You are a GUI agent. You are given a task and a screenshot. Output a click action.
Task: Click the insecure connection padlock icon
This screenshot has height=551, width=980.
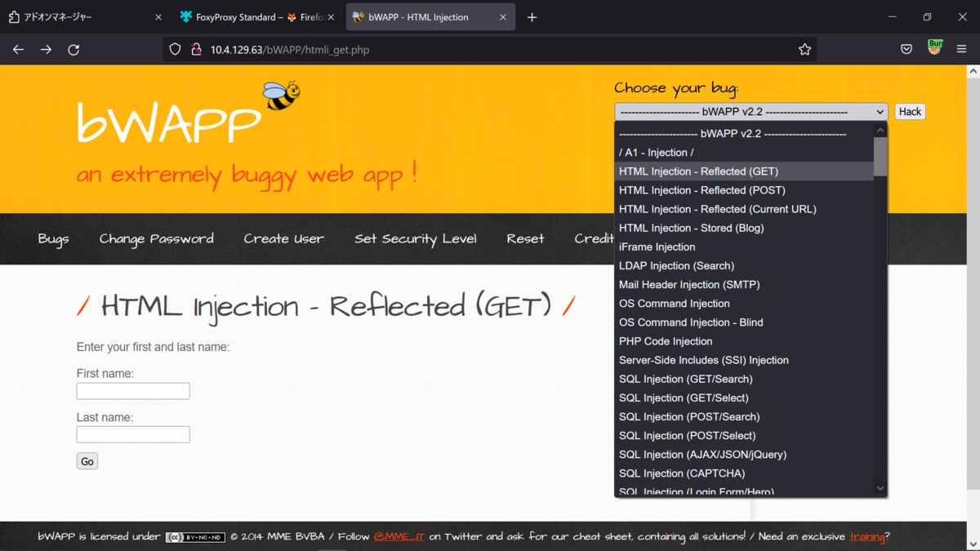196,50
